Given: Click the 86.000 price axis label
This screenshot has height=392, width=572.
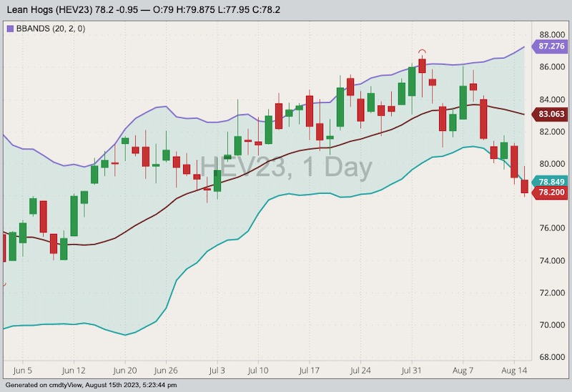Looking at the screenshot, I should coord(552,67).
